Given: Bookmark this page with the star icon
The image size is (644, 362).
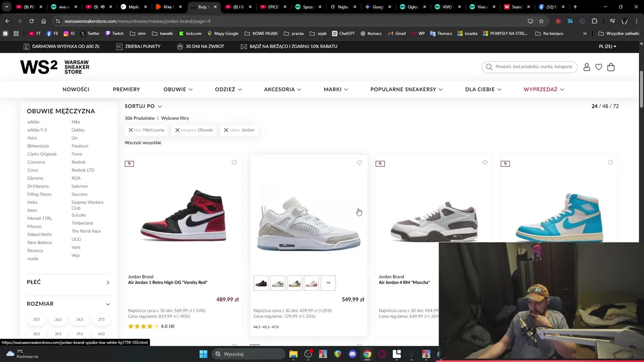Looking at the screenshot, I should (x=541, y=21).
